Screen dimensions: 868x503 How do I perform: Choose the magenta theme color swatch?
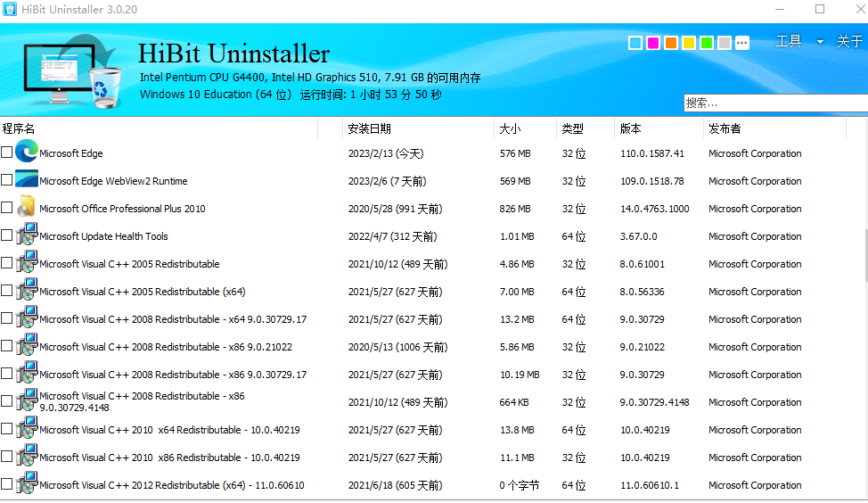point(653,43)
